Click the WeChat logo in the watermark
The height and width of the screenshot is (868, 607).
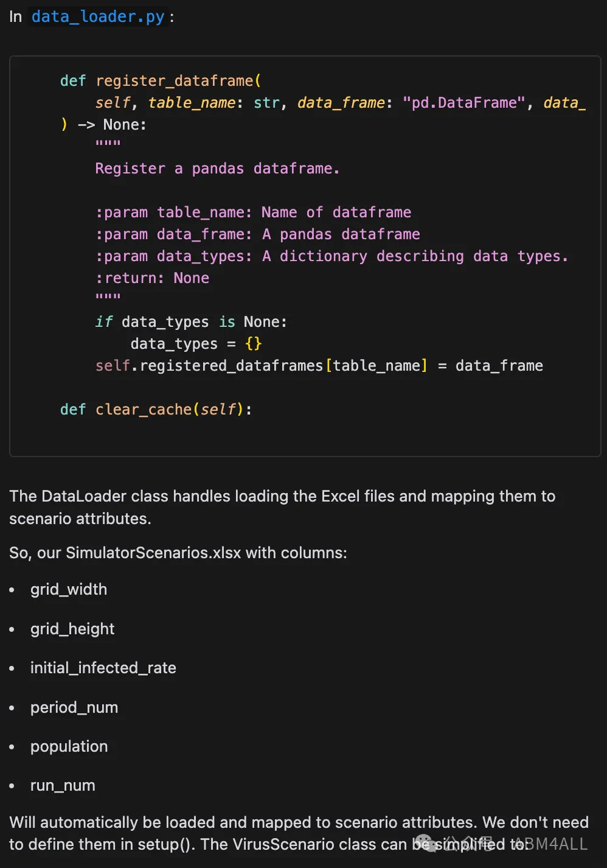425,844
